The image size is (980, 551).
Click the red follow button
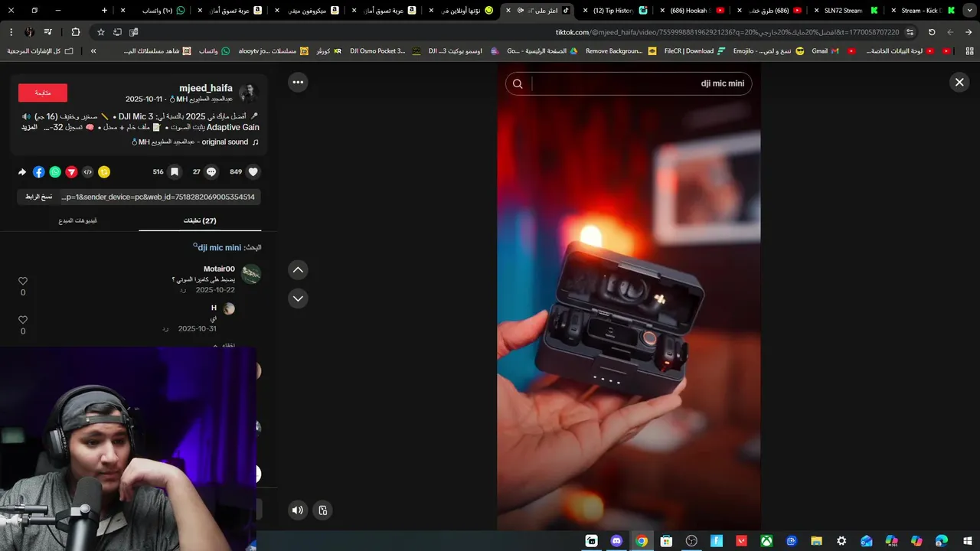43,93
